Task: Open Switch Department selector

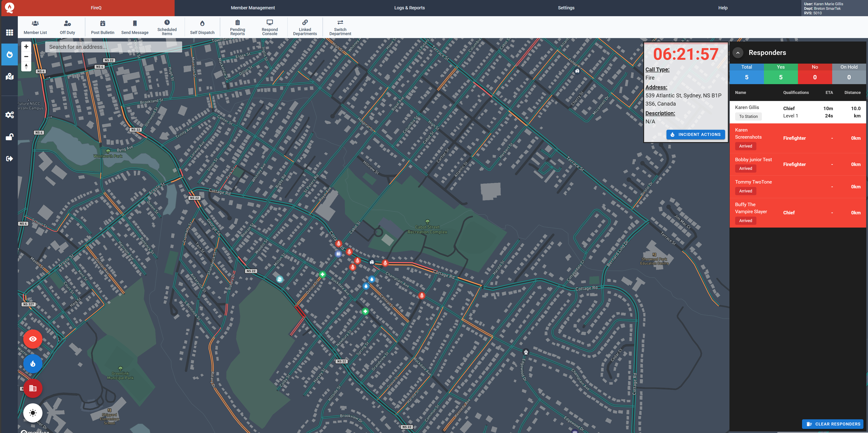Action: 340,27
